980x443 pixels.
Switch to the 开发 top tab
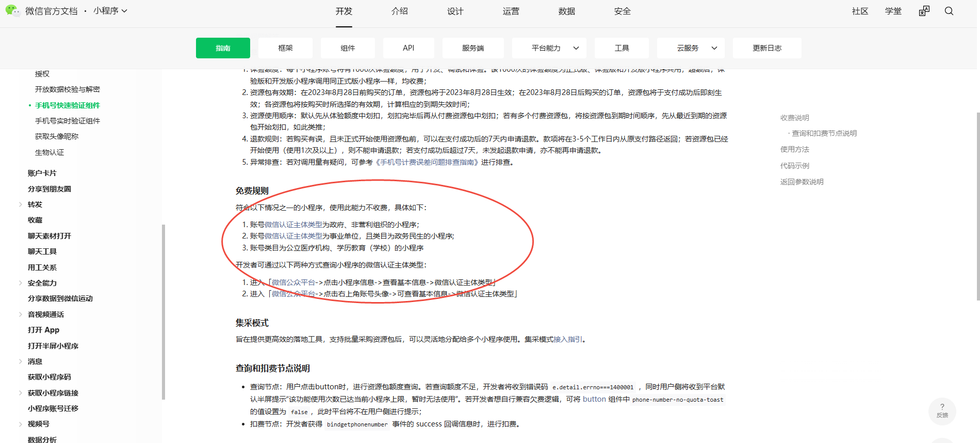coord(344,11)
